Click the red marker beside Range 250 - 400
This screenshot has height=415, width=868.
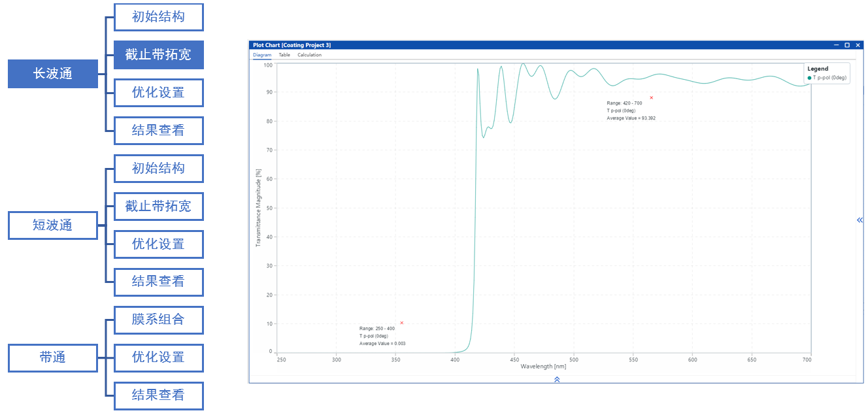(x=401, y=322)
